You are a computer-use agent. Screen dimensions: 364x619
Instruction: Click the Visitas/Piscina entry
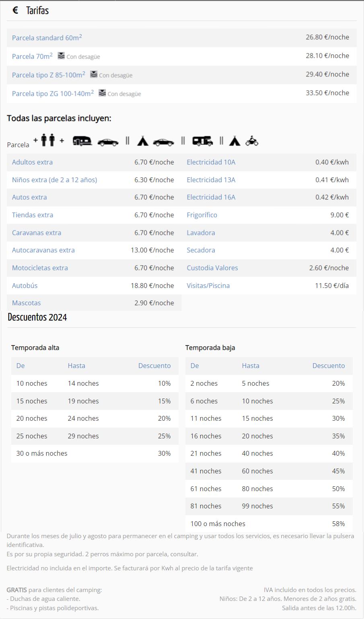point(208,286)
